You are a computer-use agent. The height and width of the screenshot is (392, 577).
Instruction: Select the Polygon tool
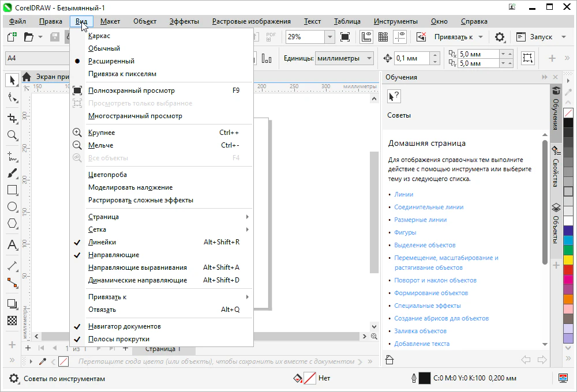[12, 223]
